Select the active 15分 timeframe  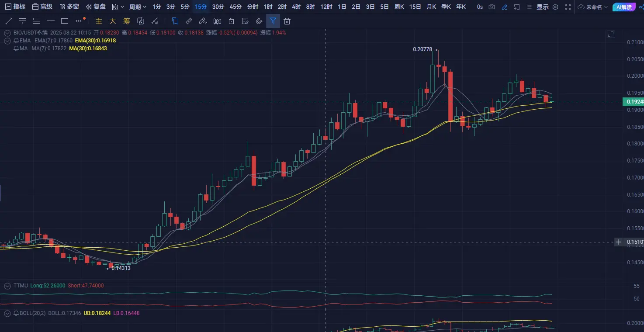click(x=201, y=7)
